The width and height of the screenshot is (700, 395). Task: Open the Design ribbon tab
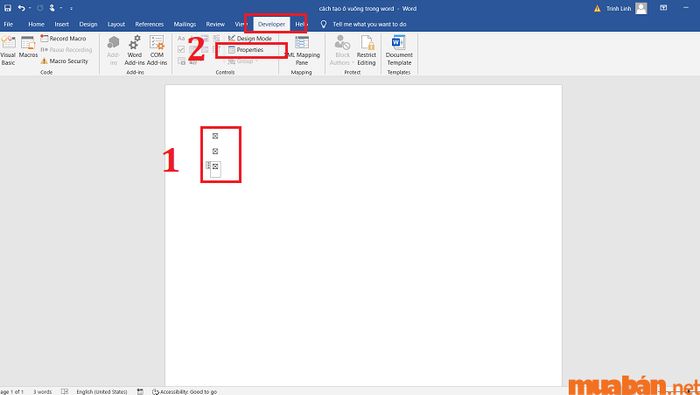(88, 24)
